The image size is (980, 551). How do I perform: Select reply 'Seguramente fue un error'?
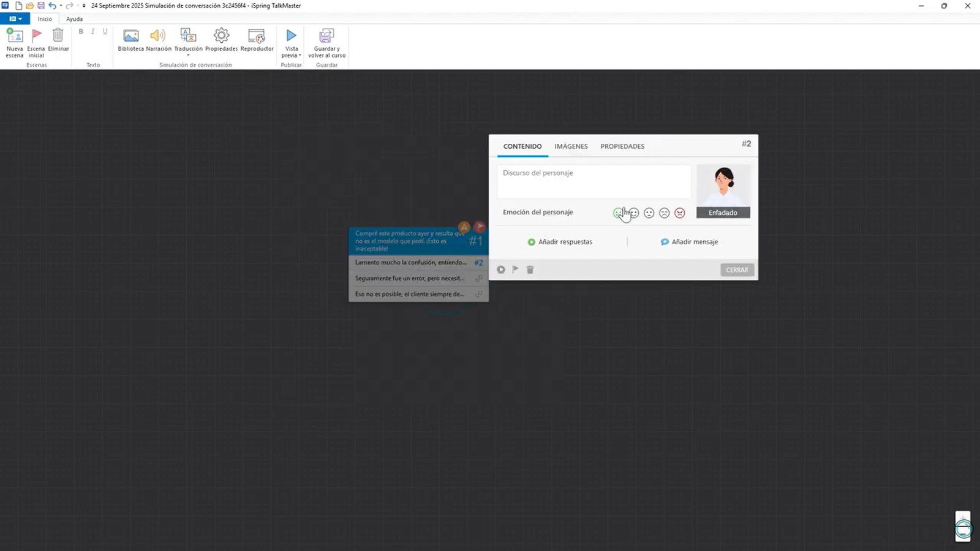pos(418,279)
